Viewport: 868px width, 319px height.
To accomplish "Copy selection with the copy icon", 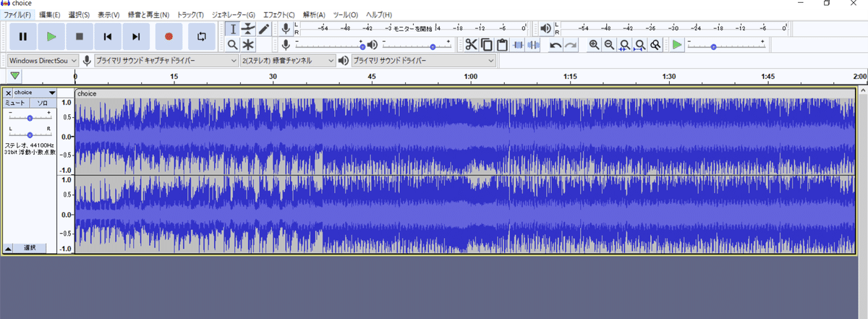I will click(487, 45).
